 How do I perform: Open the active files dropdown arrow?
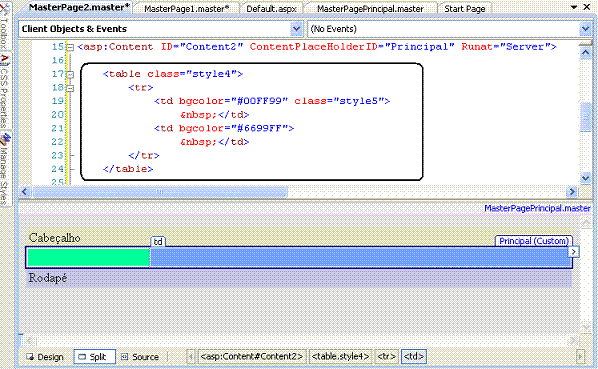(x=574, y=7)
